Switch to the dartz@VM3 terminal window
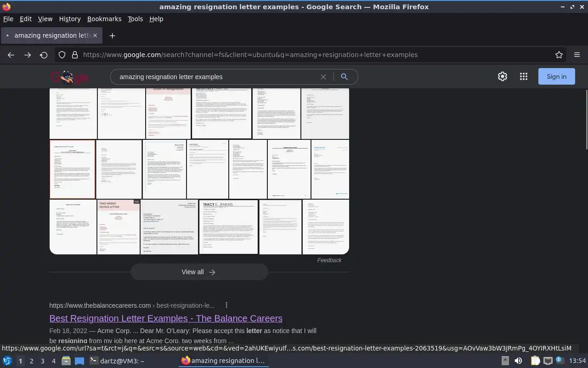 click(x=117, y=361)
